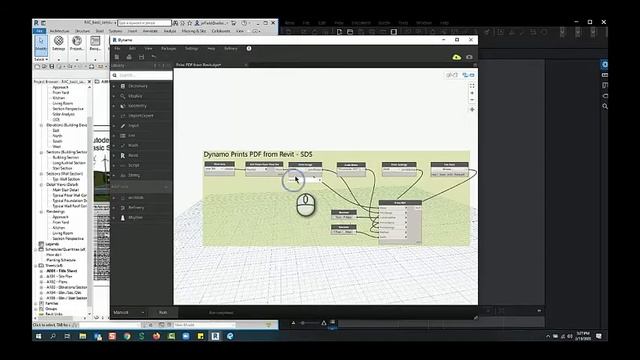Click Zoom to Fit on Dynamo canvas
Image resolution: width=640 pixels, height=360 pixels.
472,86
